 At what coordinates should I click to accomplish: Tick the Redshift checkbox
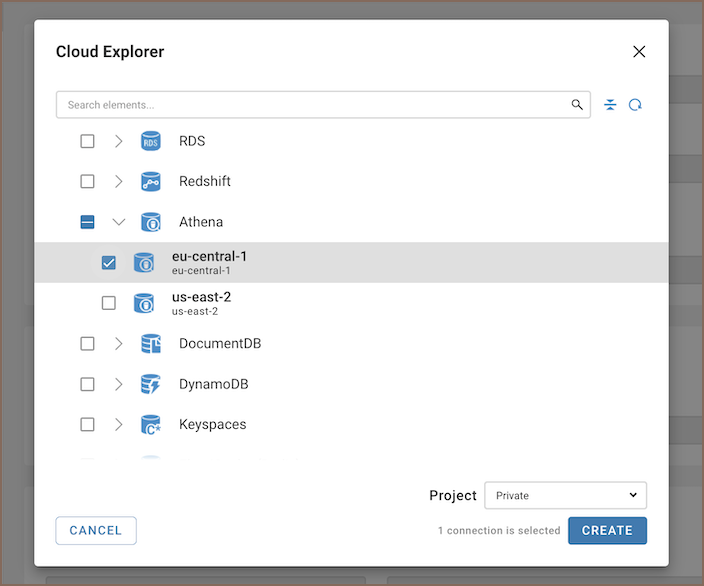pos(87,182)
